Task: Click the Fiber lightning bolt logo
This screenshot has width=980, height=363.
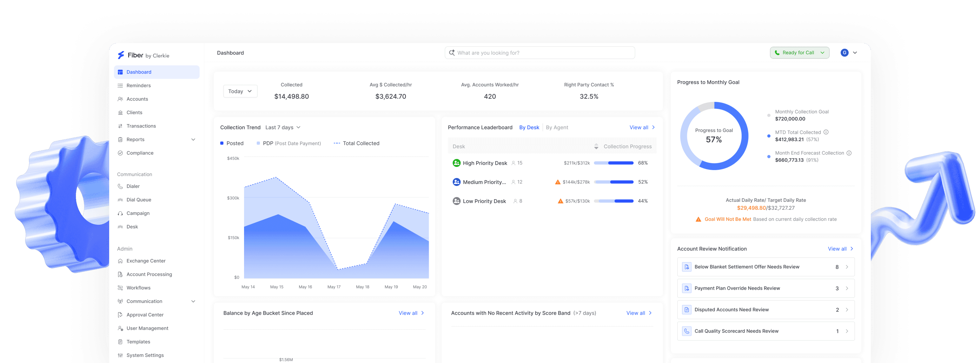Action: tap(121, 55)
